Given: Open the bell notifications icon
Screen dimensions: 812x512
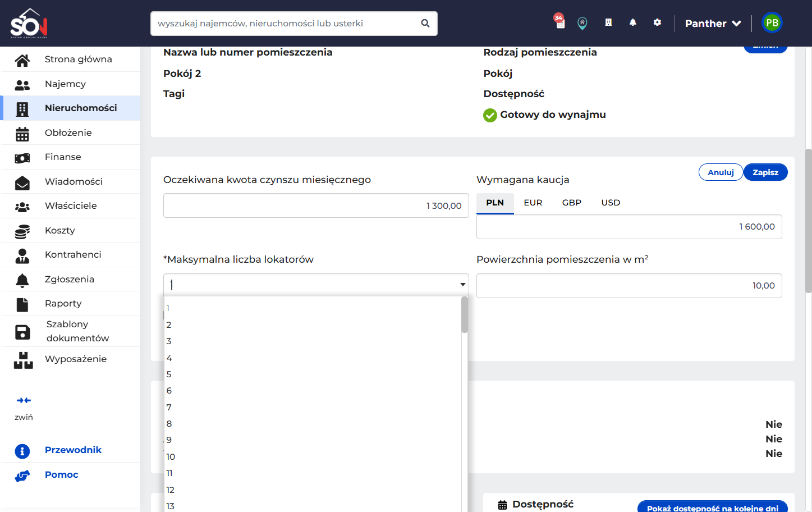Looking at the screenshot, I should [x=633, y=22].
